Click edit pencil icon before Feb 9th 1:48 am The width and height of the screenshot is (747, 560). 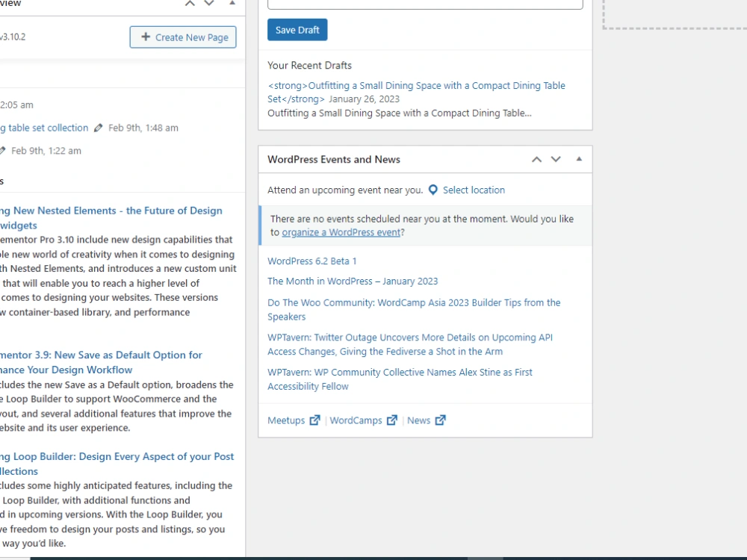click(98, 128)
